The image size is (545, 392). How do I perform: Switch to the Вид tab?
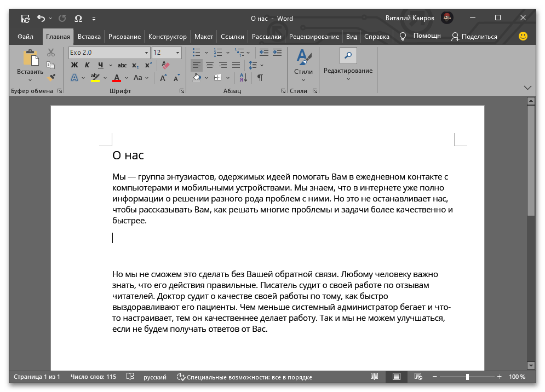tap(352, 37)
